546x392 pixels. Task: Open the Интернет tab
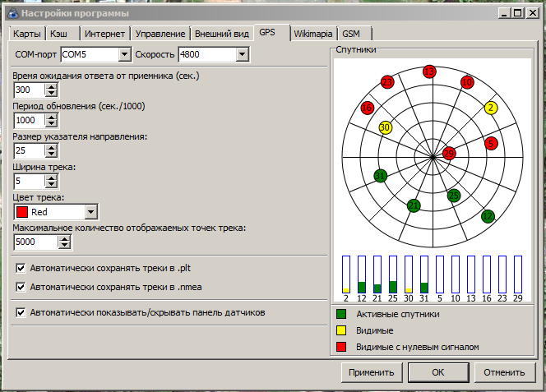tap(104, 34)
